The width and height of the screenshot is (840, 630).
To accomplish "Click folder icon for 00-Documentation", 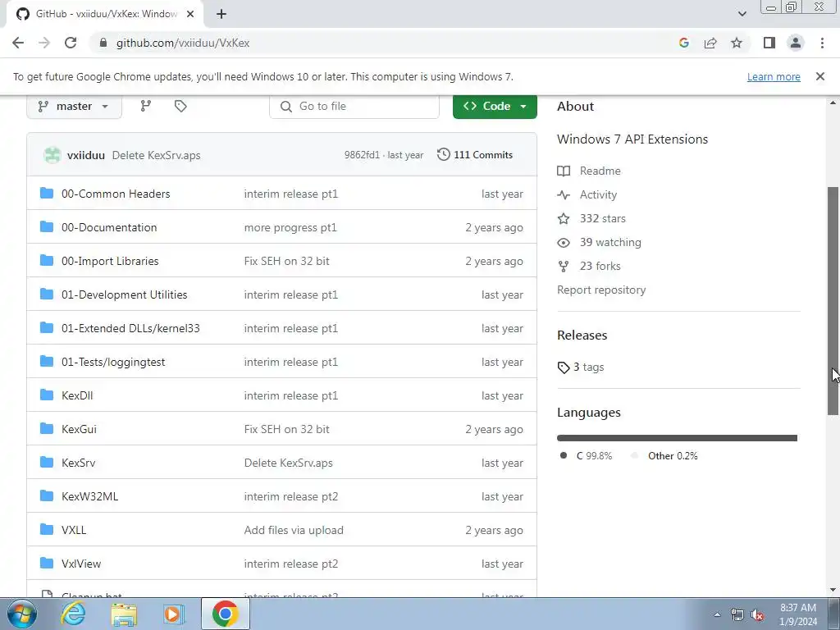I will pos(47,226).
